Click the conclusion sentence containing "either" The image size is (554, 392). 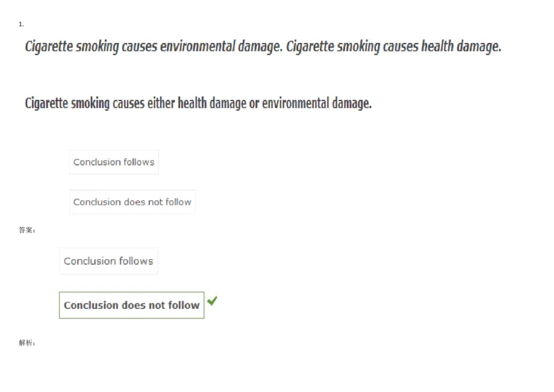coord(198,104)
